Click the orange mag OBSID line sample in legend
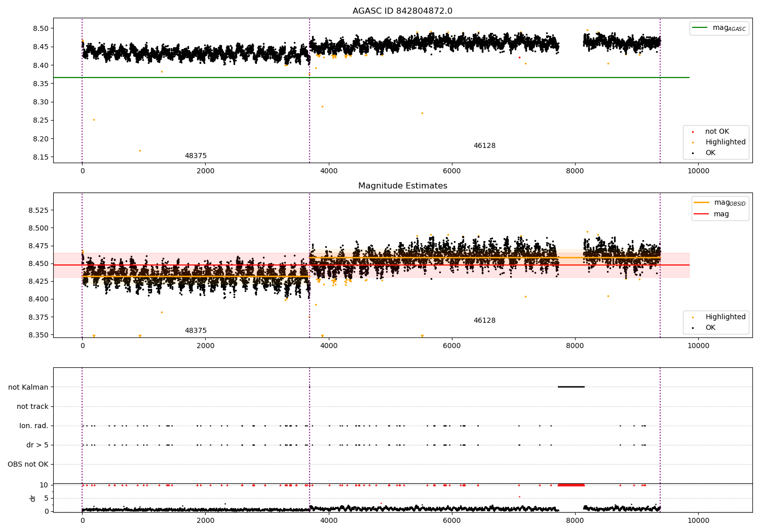Screen dimensions: 760x532 click(x=702, y=203)
